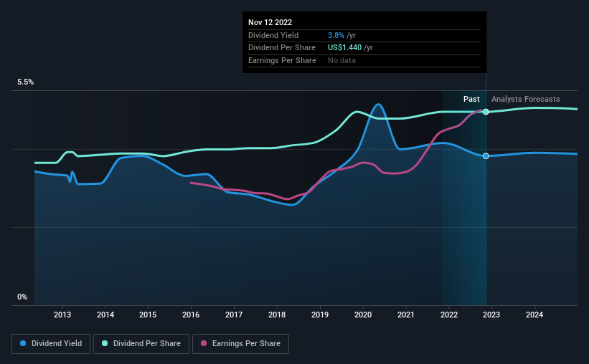Click the 3.8% dividend yield value in tooltip

[336, 35]
